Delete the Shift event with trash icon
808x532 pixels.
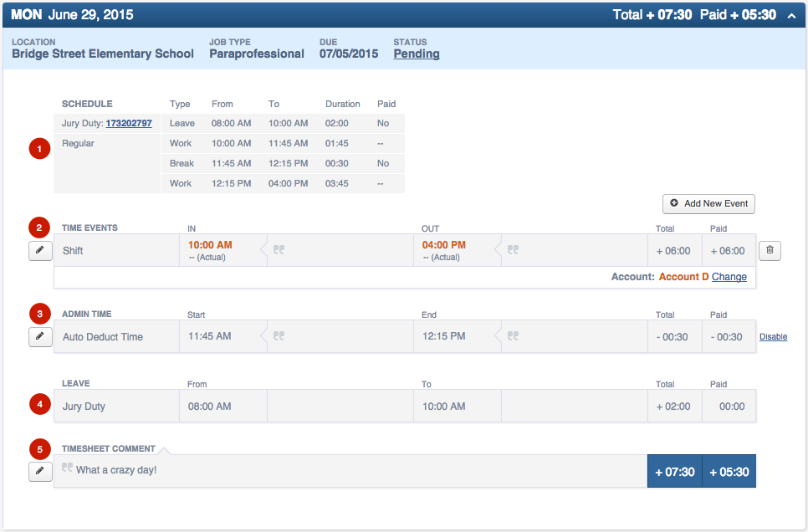coord(770,250)
